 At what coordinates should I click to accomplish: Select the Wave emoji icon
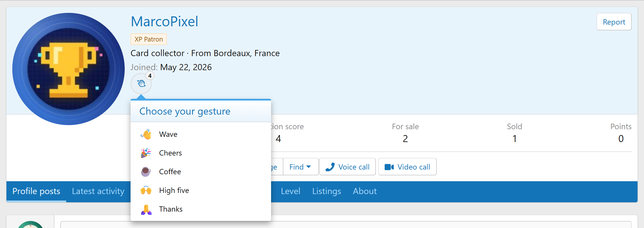(146, 134)
